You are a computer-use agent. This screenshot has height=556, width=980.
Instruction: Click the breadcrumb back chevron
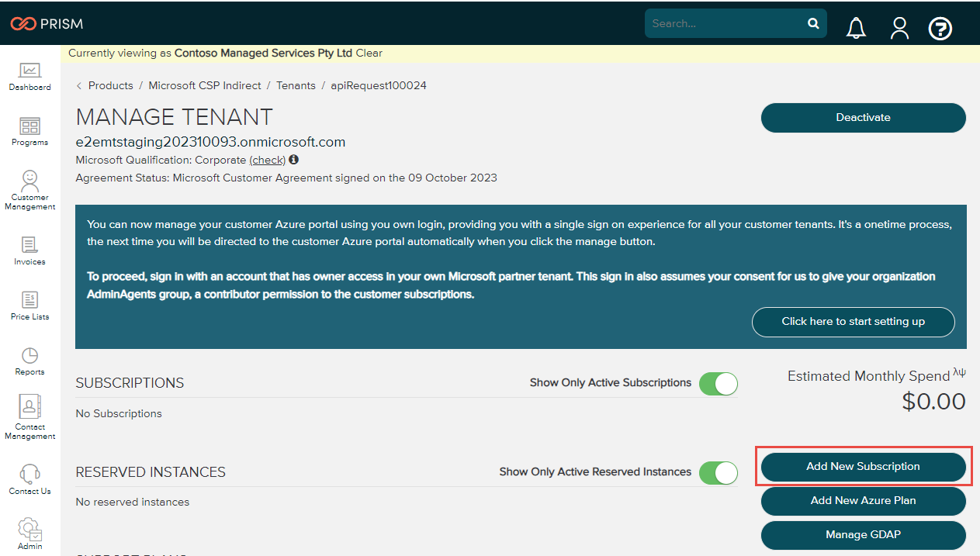[x=78, y=85]
